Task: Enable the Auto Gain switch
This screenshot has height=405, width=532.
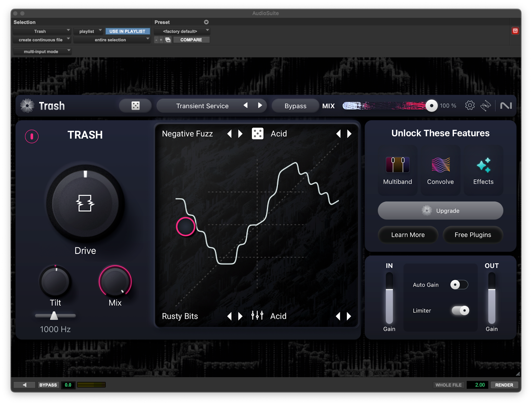Action: coord(459,285)
